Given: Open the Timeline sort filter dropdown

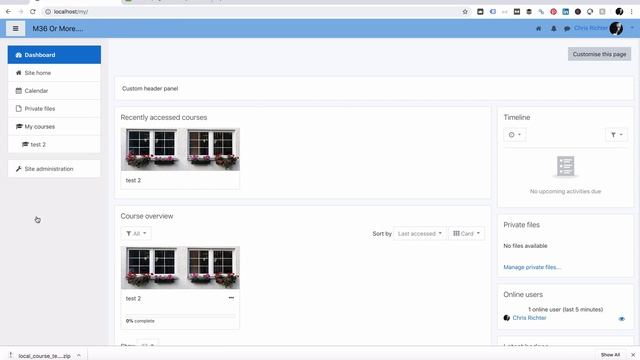Looking at the screenshot, I should tap(616, 135).
